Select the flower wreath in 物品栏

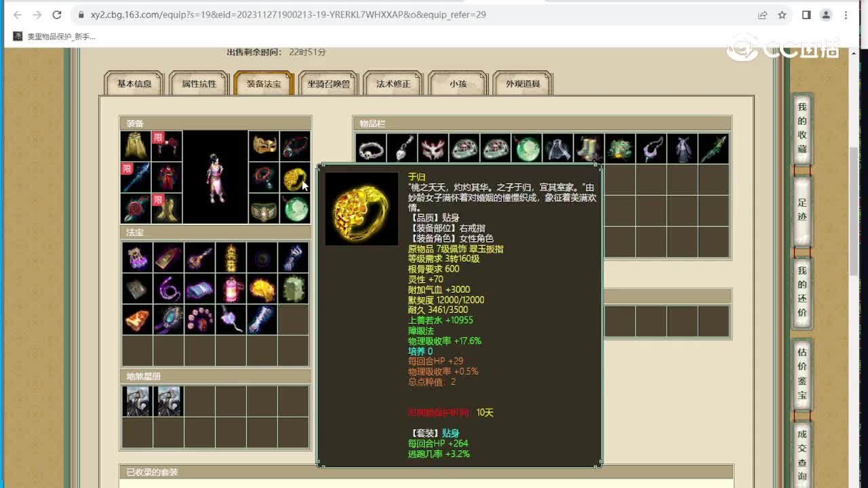click(620, 148)
